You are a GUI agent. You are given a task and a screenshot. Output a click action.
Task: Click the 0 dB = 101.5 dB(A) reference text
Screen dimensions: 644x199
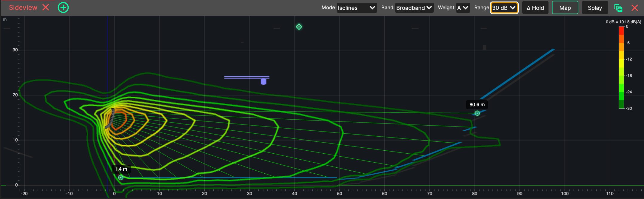tap(623, 22)
